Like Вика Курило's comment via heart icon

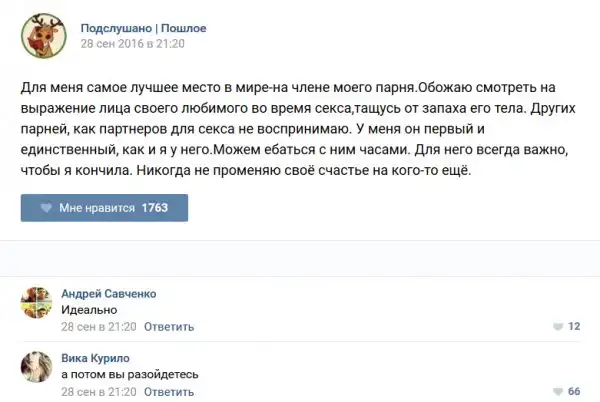(558, 391)
